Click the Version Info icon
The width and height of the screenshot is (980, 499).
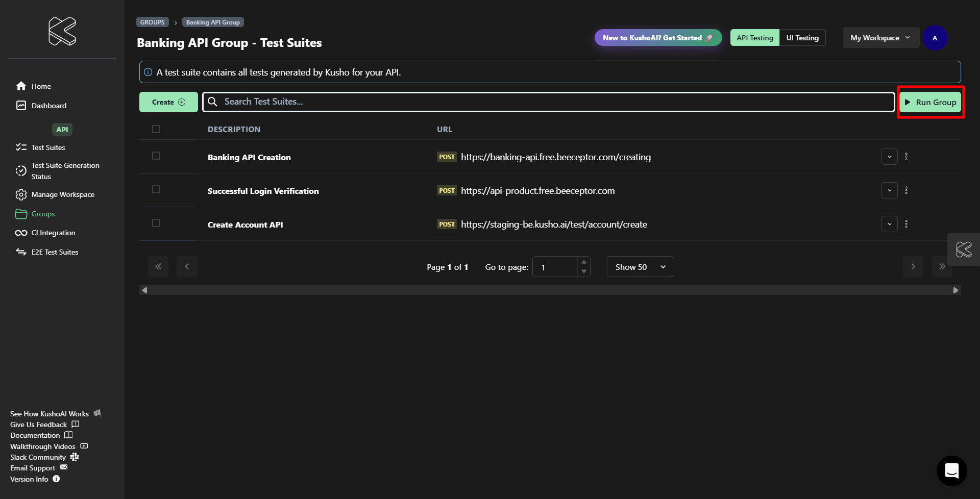[56, 479]
